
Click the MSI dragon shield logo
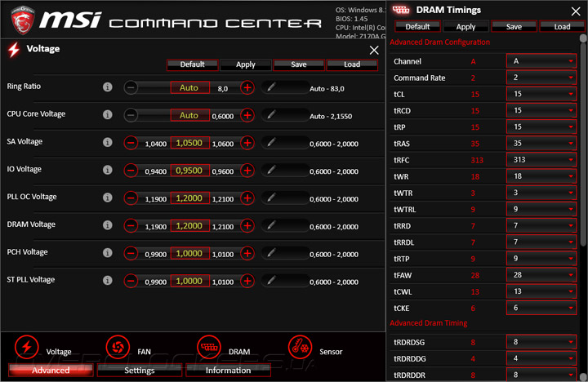pyautogui.click(x=23, y=20)
